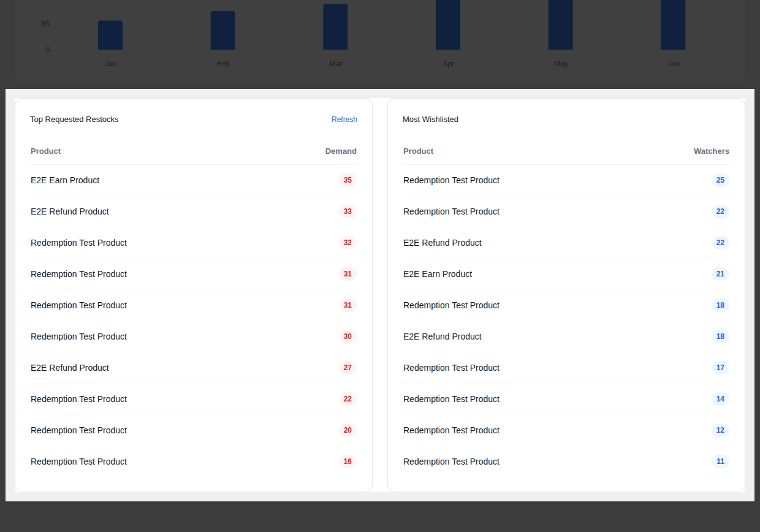This screenshot has width=760, height=532.
Task: Click Product header in Top Requested Restocks table
Action: [46, 151]
